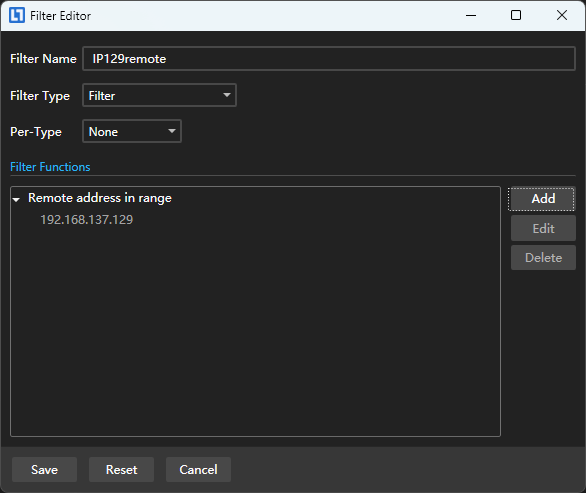
Task: Open the Per-Type dropdown showing None
Action: (132, 131)
